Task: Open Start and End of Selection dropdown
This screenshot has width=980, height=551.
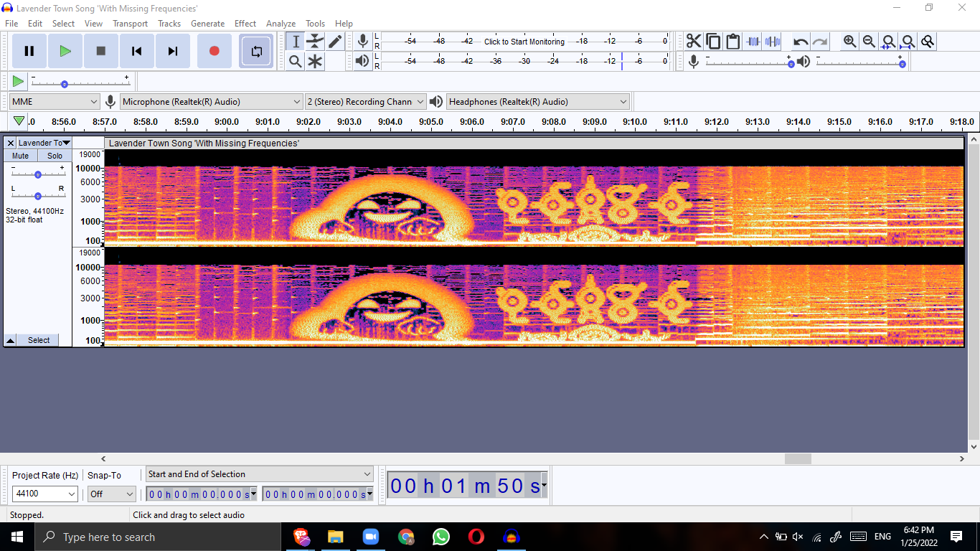Action: point(260,474)
